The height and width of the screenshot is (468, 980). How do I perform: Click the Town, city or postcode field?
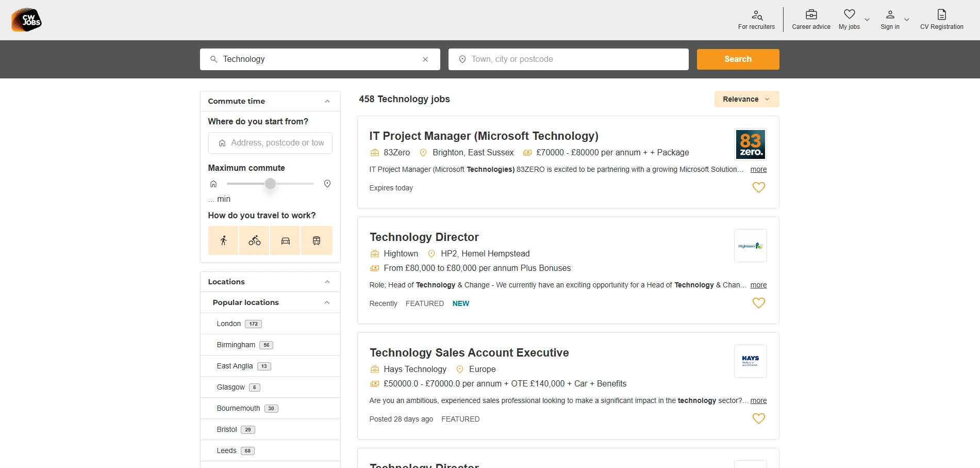[x=568, y=59]
